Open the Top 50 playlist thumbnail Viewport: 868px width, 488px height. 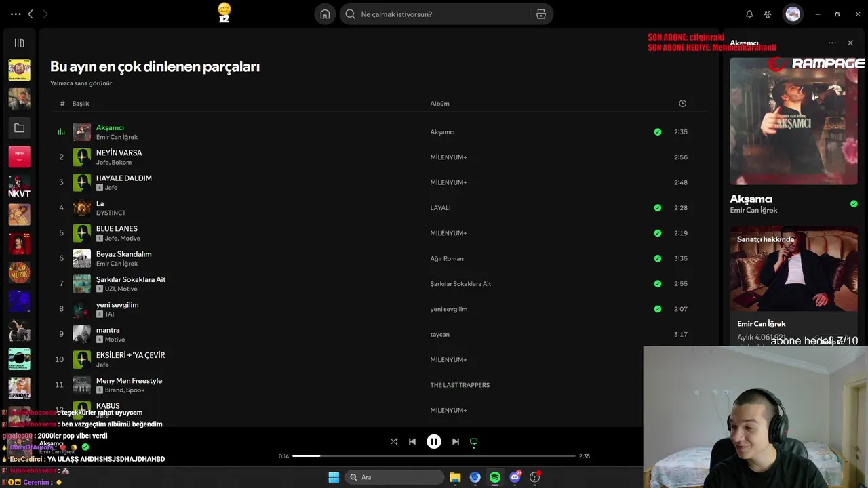(x=19, y=157)
